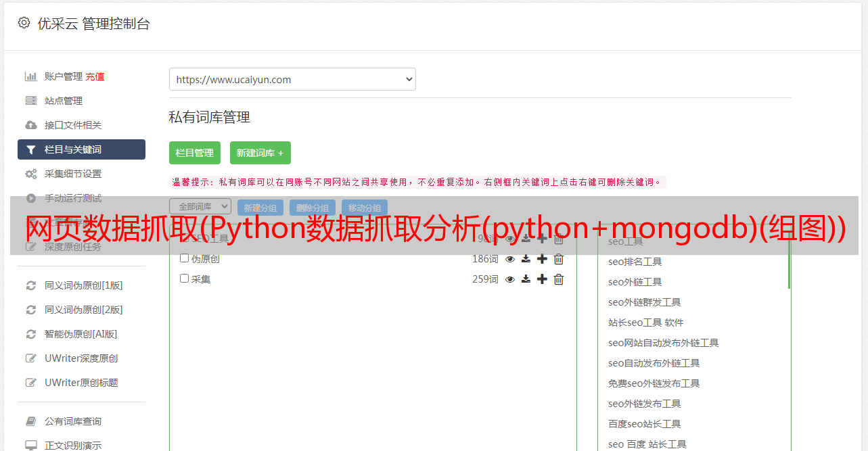Viewport: 868px width, 451px height.
Task: Select keyword seo网站自动发布外链工具
Action: [x=663, y=343]
